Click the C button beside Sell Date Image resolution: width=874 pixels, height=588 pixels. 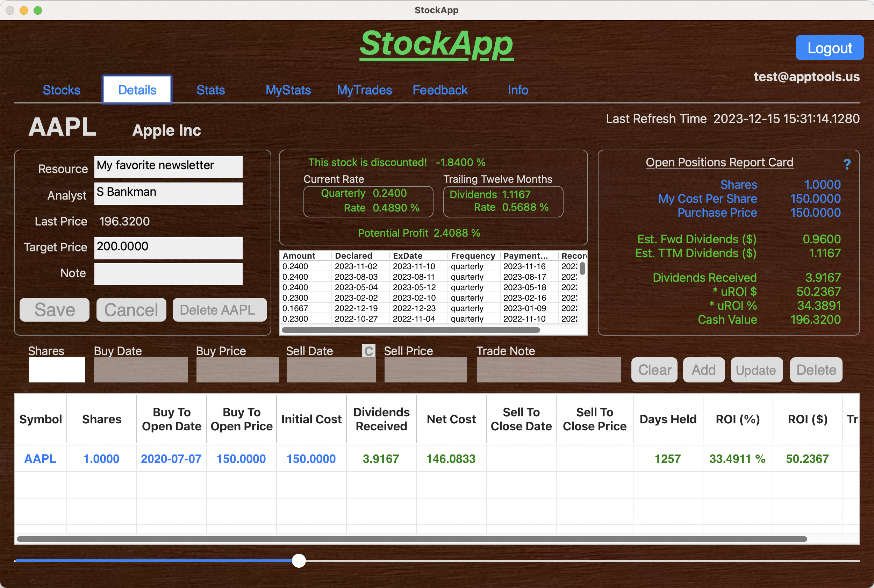click(368, 351)
